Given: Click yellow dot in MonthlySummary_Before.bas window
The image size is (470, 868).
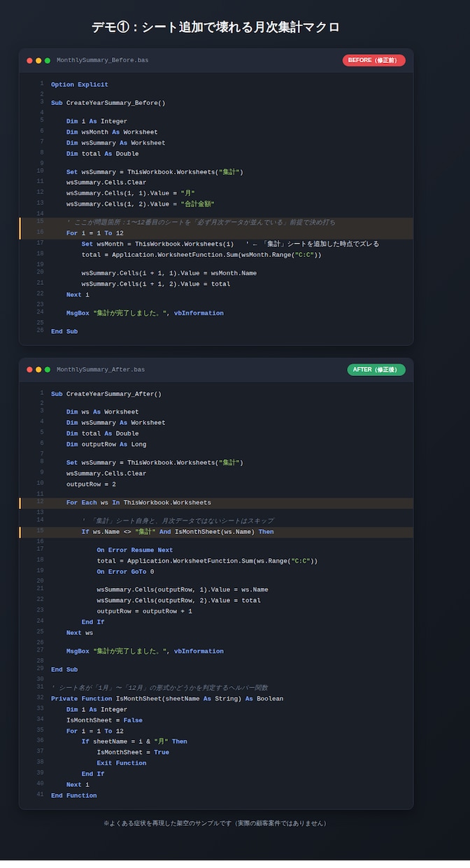Looking at the screenshot, I should click(38, 61).
